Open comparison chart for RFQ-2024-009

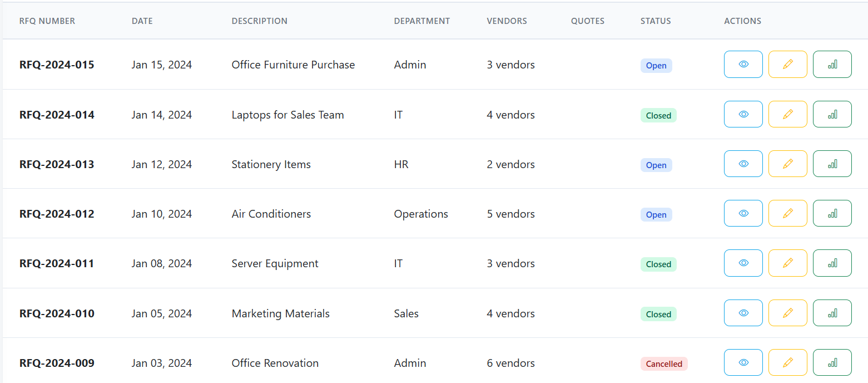pyautogui.click(x=832, y=362)
